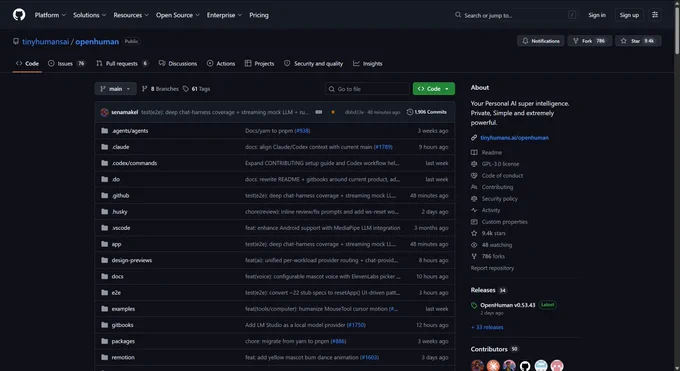View the 61 Tags link

click(x=196, y=89)
